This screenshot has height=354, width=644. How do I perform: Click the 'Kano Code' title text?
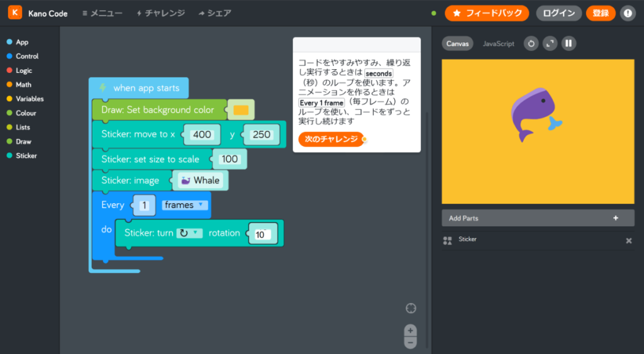pos(48,14)
